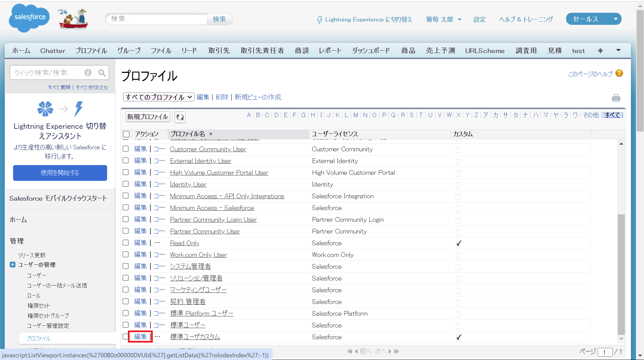Click the header search input field
The width and height of the screenshot is (644, 360).
point(156,19)
